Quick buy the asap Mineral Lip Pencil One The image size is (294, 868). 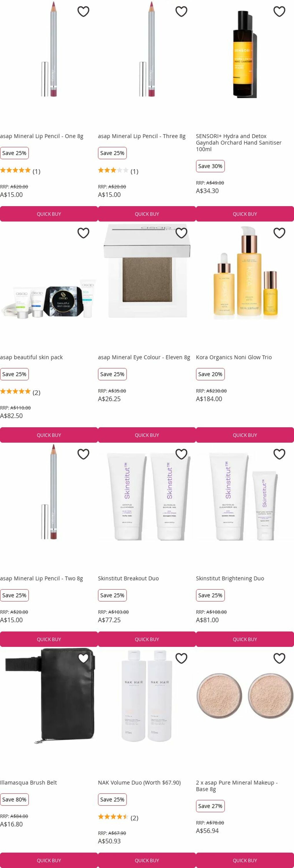coord(49,214)
